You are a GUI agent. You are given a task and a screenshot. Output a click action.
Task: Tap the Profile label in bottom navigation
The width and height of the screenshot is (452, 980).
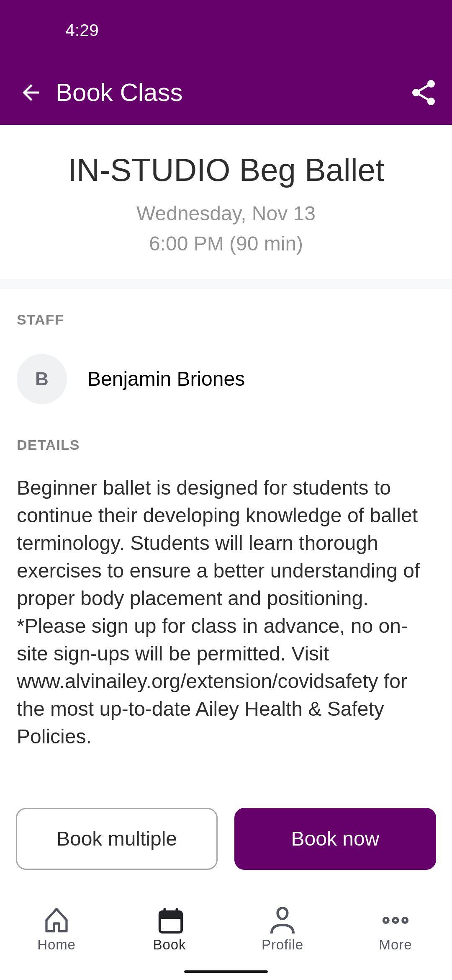coord(282,945)
